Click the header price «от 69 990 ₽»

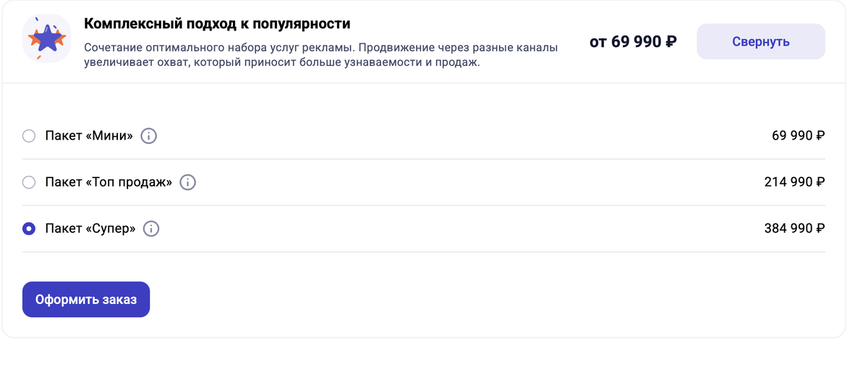(633, 42)
